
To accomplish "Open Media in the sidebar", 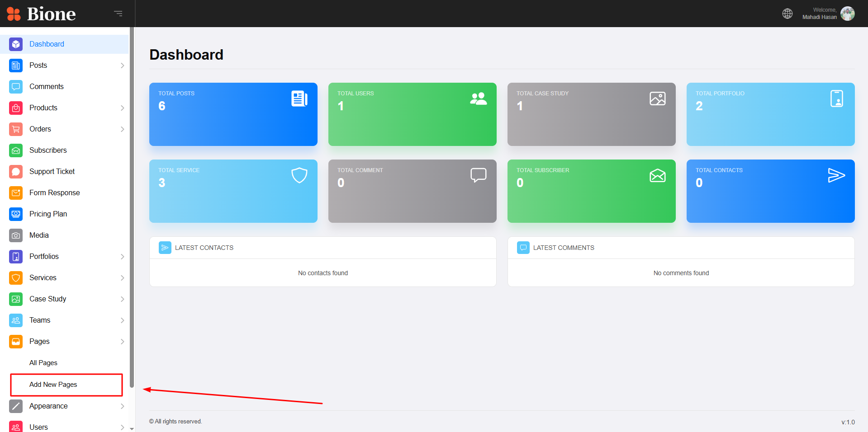I will tap(64, 235).
